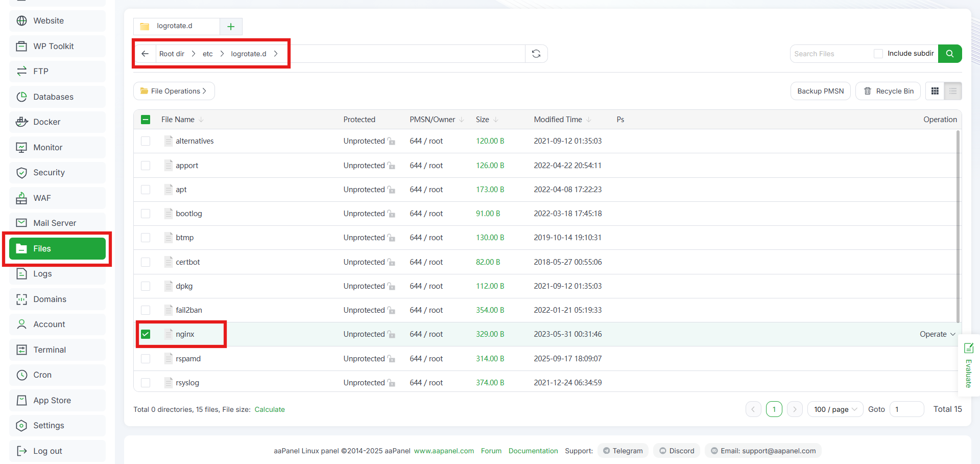Check the rspamd file checkbox
Image resolution: width=980 pixels, height=464 pixels.
(x=146, y=359)
